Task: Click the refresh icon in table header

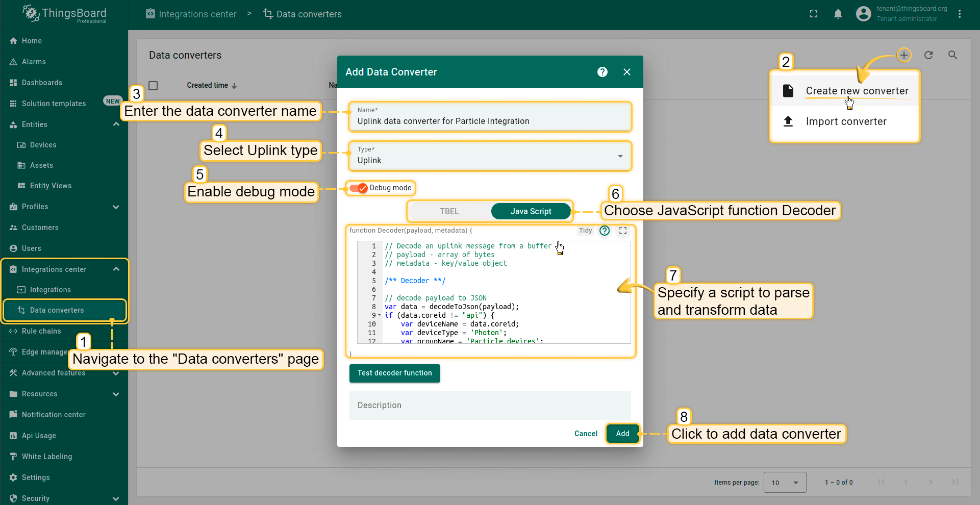Action: [928, 55]
